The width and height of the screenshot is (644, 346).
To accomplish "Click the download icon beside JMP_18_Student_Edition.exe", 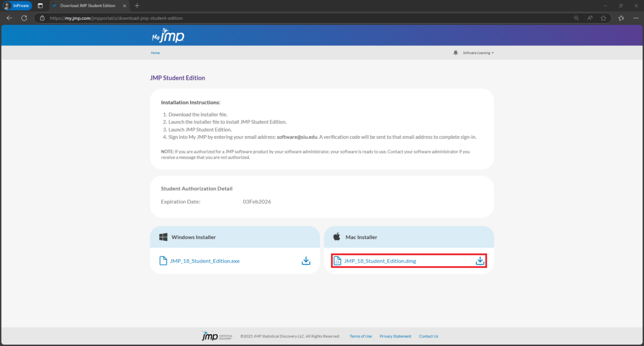I will tap(306, 261).
